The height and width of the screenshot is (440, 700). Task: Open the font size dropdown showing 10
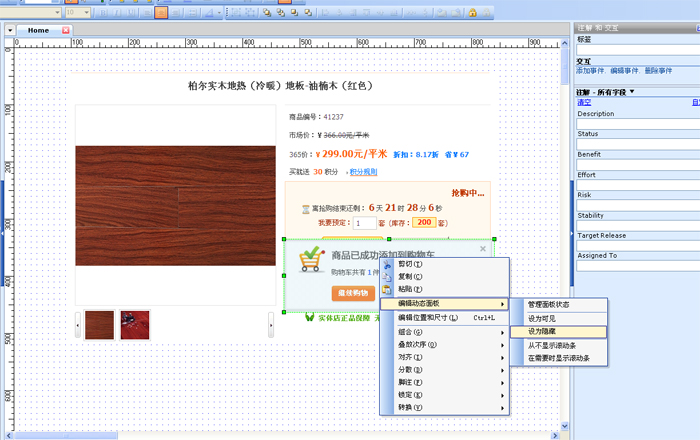[x=87, y=12]
